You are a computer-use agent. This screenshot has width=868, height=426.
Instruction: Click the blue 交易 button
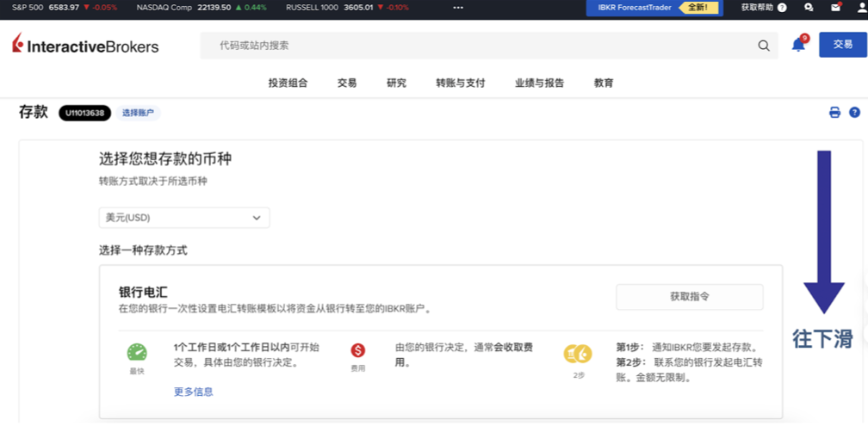(842, 45)
